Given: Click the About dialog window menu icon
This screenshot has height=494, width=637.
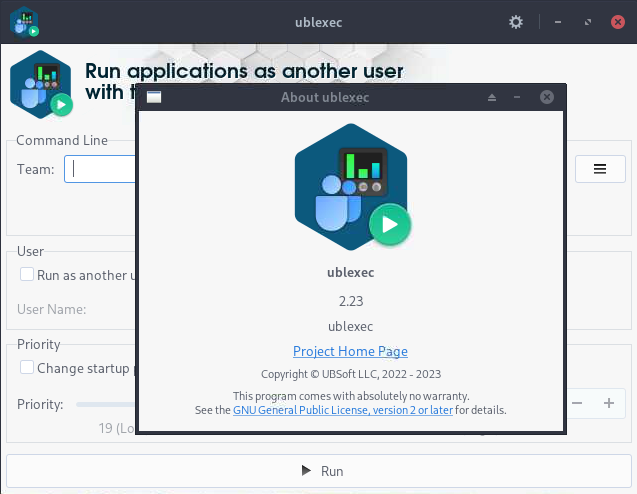Looking at the screenshot, I should click(154, 97).
